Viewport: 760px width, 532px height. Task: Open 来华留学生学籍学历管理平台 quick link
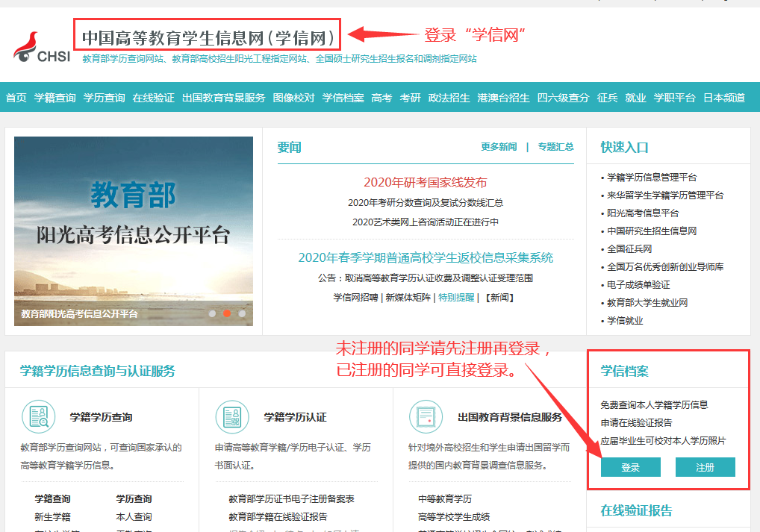(665, 195)
